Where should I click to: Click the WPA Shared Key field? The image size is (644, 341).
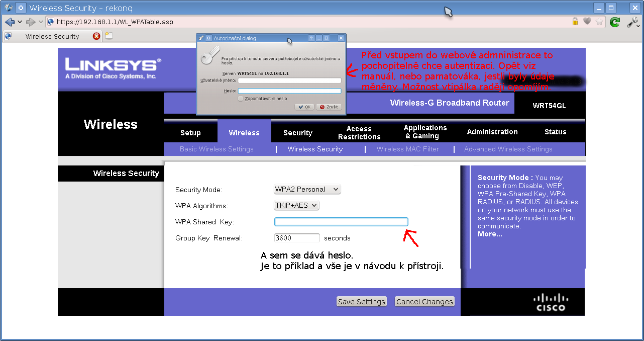coord(341,222)
